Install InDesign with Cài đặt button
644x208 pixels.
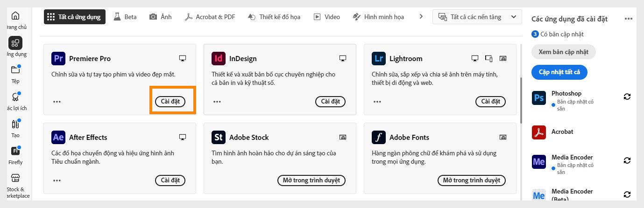tap(330, 101)
